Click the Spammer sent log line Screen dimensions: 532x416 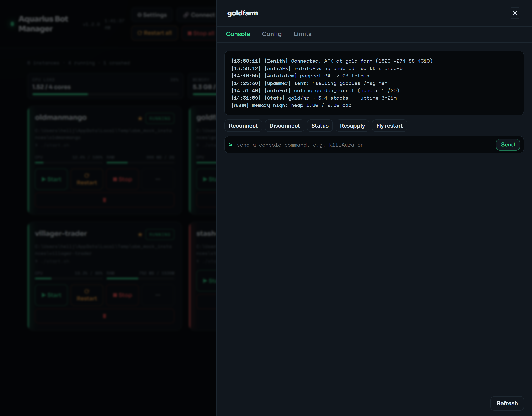pos(309,83)
